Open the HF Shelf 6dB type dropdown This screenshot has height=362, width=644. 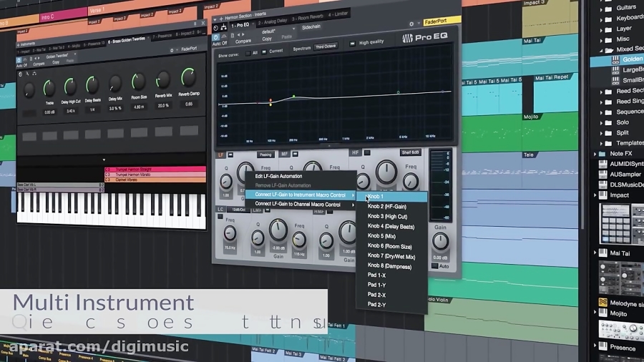(x=410, y=152)
